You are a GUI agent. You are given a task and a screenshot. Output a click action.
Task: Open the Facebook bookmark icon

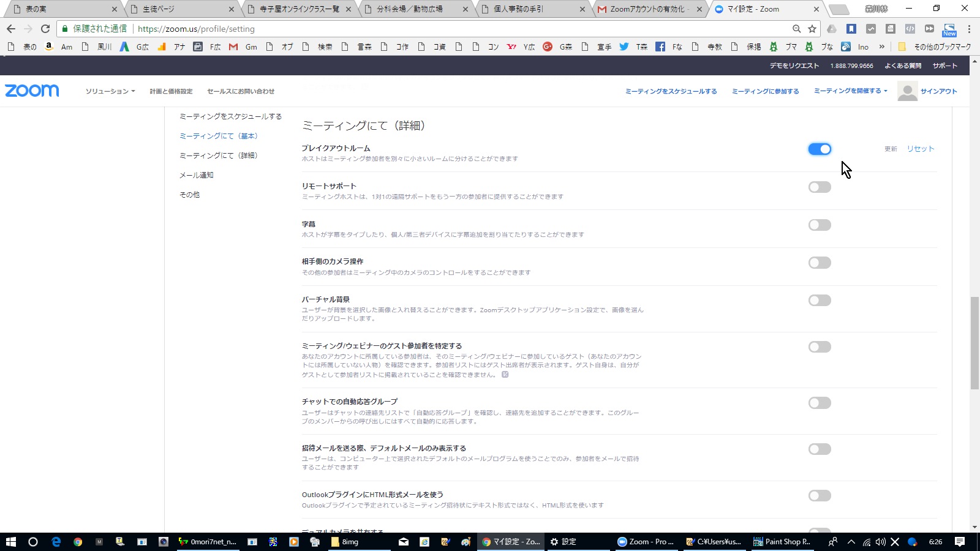point(660,47)
